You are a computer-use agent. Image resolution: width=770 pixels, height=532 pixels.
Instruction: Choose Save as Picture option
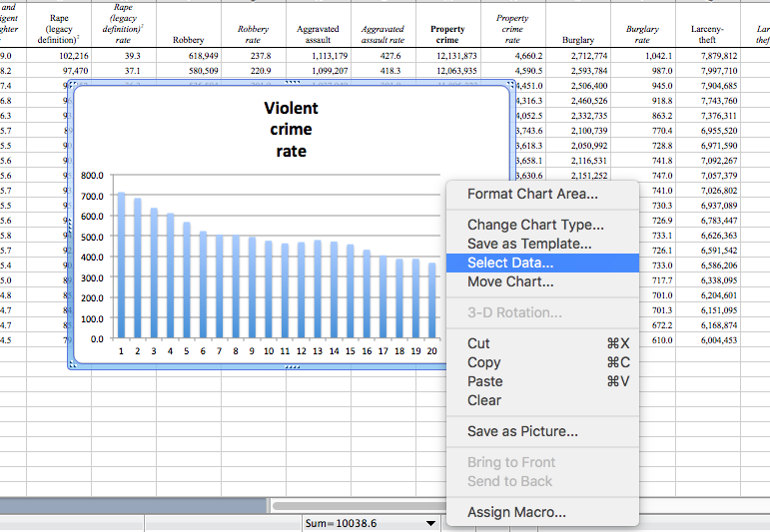click(522, 431)
